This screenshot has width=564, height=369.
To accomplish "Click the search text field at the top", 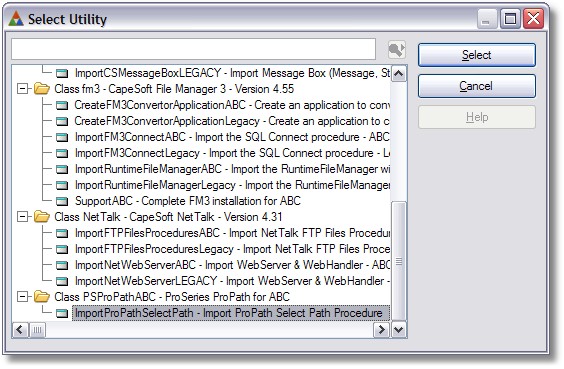I will click(194, 49).
